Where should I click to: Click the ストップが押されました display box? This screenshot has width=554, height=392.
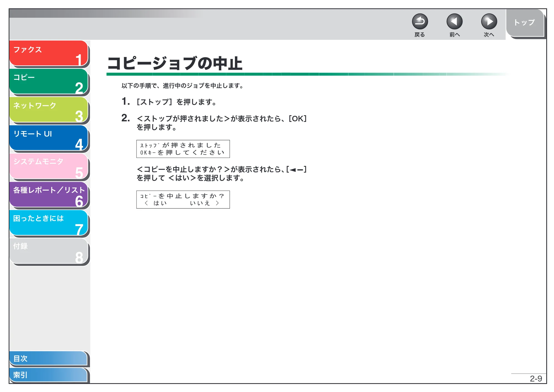[183, 149]
